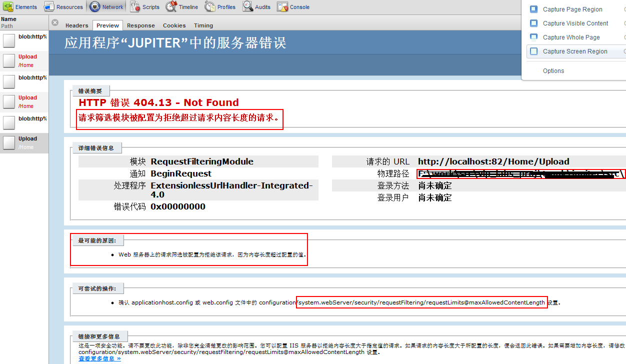Click the 请求的 URL label
Screen dimensions: 626x364
tap(387, 161)
